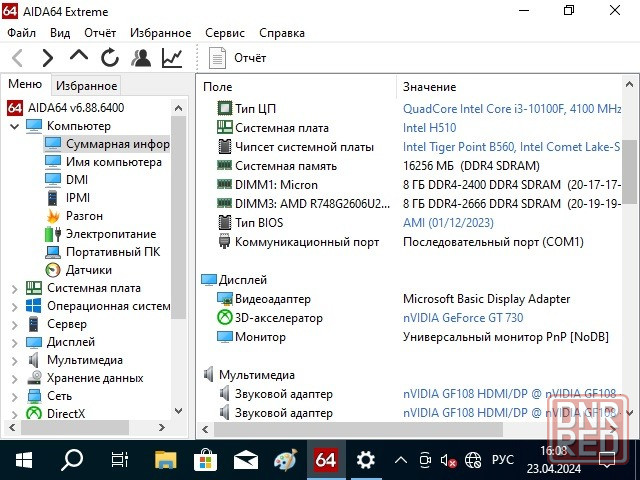Viewport: 640px width, 480px height.
Task: Collapse the Компьютер tree node
Action: point(14,126)
